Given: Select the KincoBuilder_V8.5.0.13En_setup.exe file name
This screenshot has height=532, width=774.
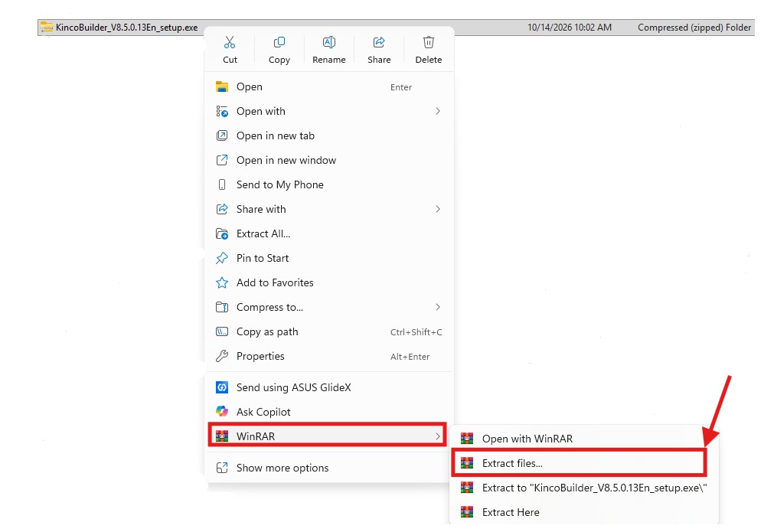Looking at the screenshot, I should (x=127, y=28).
